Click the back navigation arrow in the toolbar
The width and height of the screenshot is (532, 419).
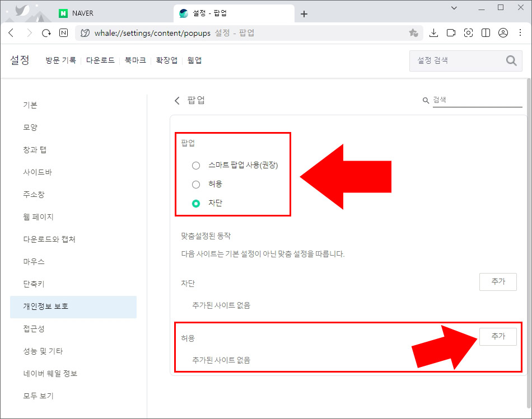(11, 32)
